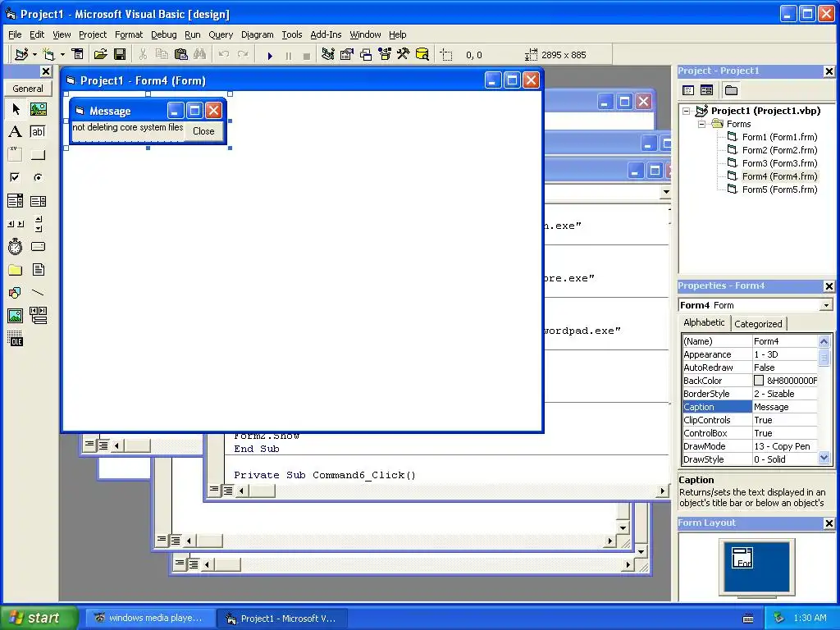This screenshot has width=840, height=630.
Task: Click Save Project floppy icon
Action: [120, 55]
